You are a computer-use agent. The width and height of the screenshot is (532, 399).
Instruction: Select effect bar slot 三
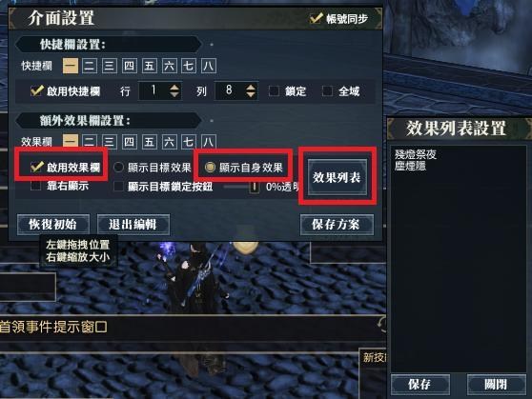point(109,141)
